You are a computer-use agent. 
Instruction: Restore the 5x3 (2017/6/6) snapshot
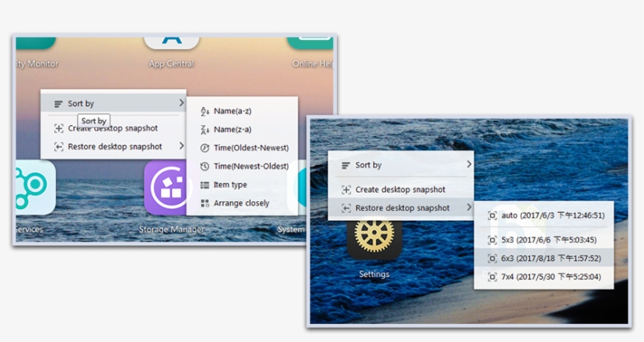(543, 240)
